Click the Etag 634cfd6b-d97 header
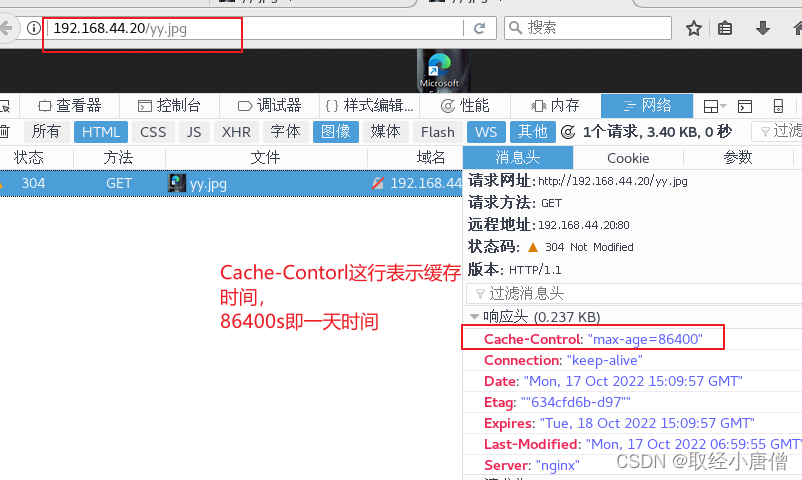 point(557,402)
